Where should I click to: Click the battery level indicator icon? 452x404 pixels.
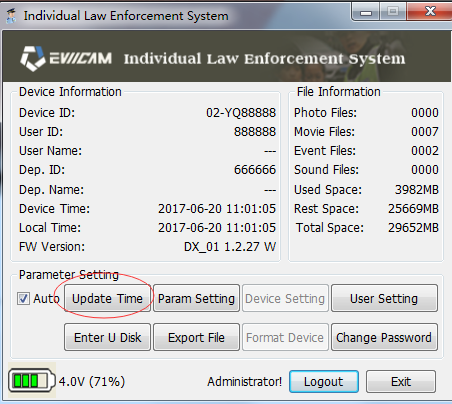coord(32,380)
